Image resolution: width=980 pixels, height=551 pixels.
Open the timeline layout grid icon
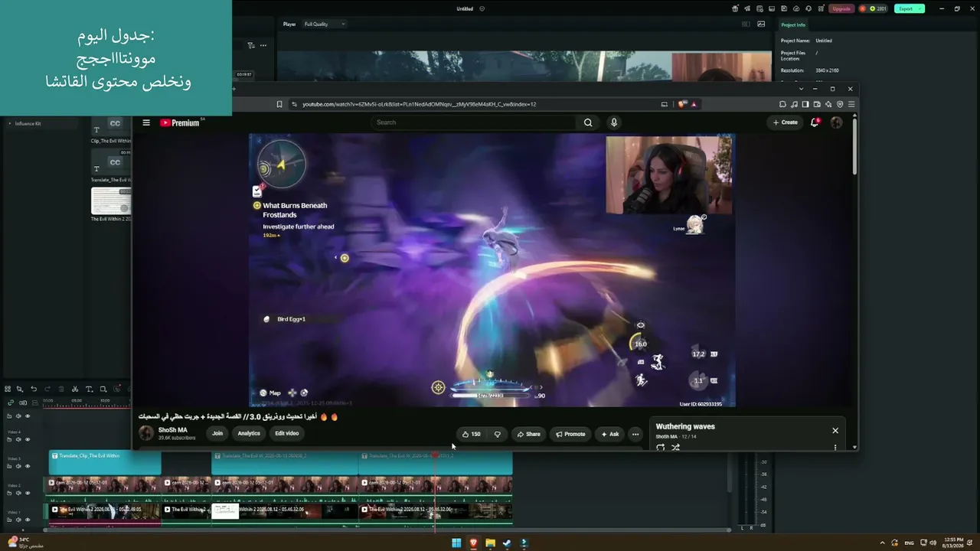point(8,389)
